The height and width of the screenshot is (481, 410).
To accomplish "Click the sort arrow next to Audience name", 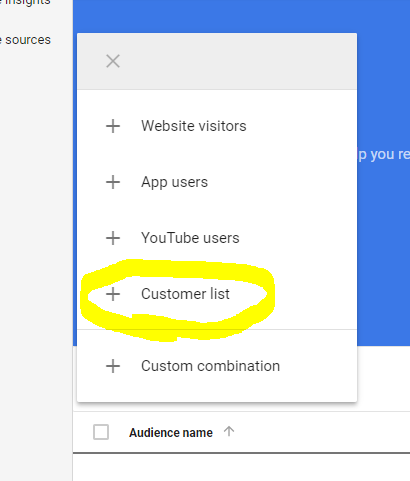I will [x=229, y=432].
